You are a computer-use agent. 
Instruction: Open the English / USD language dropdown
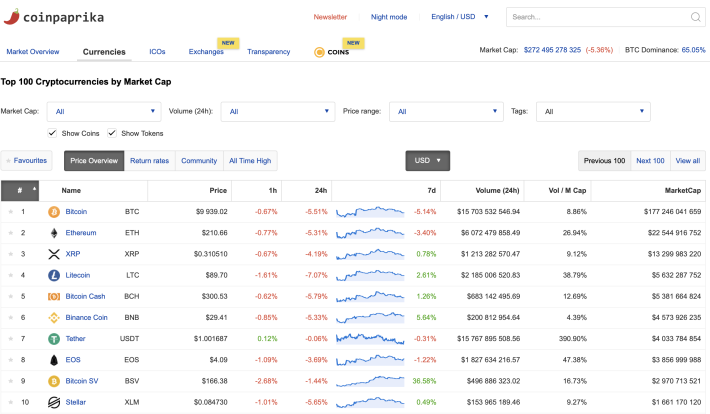[460, 17]
